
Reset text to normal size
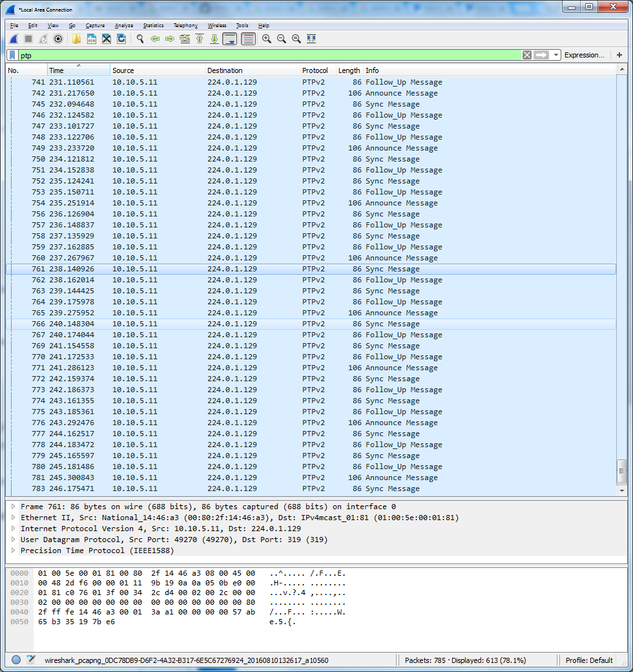point(296,39)
